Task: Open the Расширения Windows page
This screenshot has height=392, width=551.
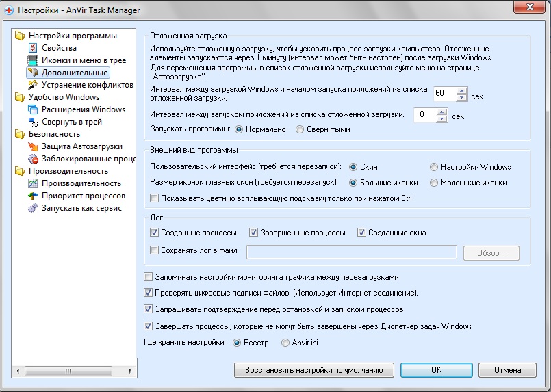Action: pyautogui.click(x=84, y=109)
